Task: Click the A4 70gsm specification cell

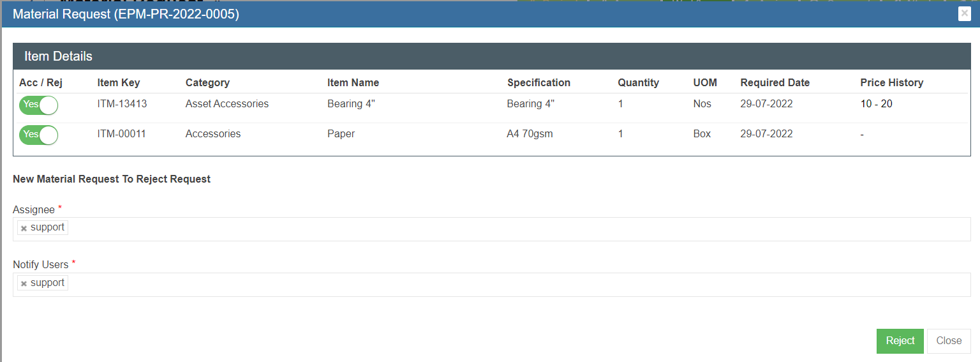Action: [529, 133]
